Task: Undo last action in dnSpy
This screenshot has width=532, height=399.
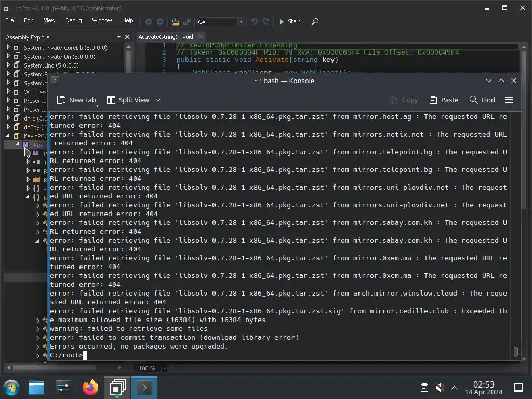Action: [254, 22]
